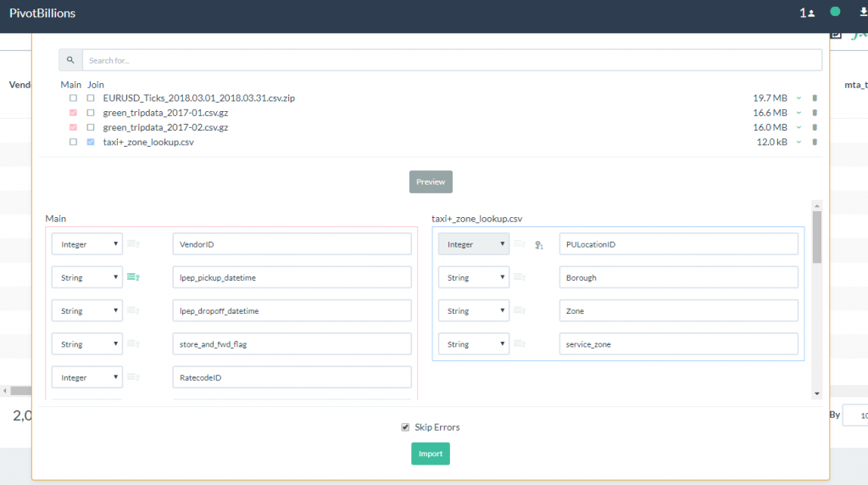This screenshot has width=868, height=485.
Task: Open the type dropdown for Borough column
Action: [x=473, y=277]
